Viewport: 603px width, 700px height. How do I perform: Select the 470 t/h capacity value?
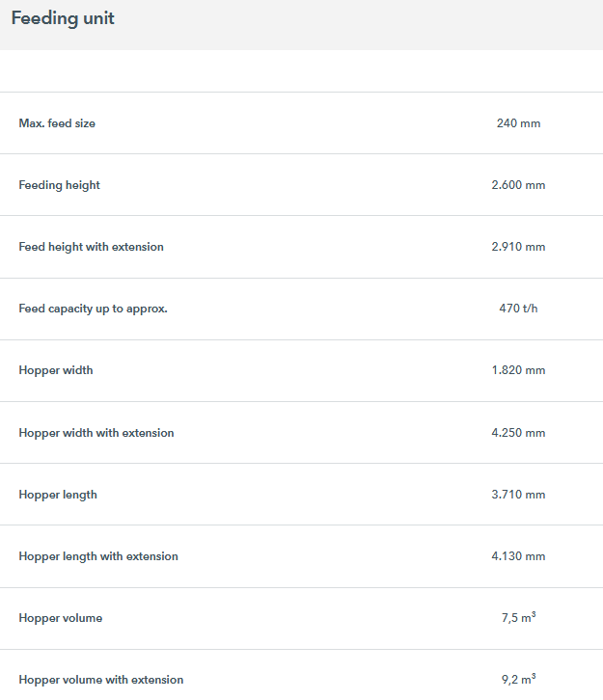click(x=518, y=309)
